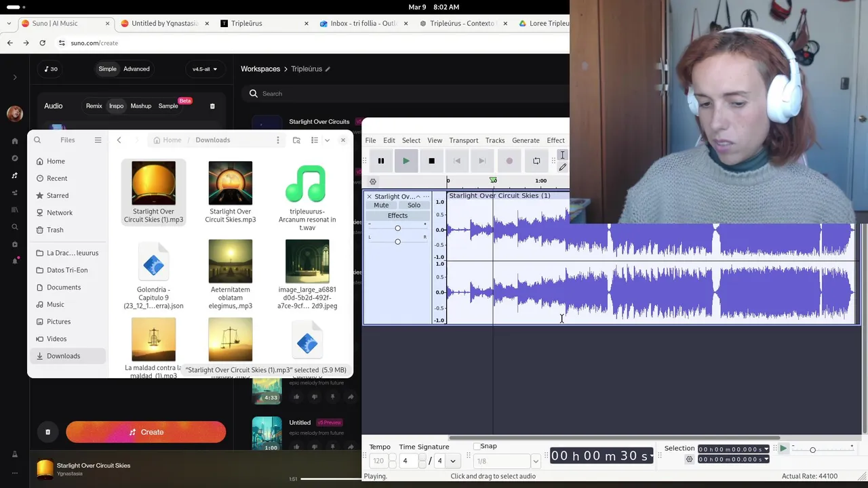Open selection end time format dropdown
The image size is (868, 488).
[766, 459]
